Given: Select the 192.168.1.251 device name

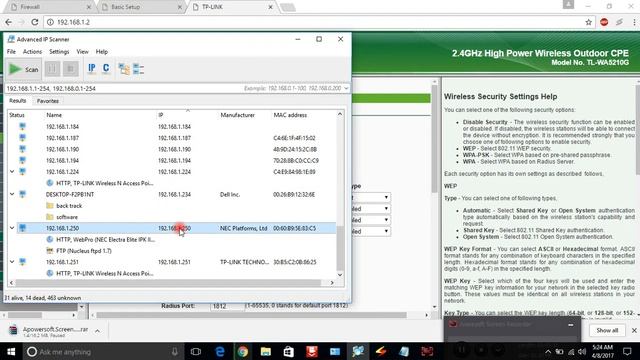Looking at the screenshot, I should click(x=62, y=262).
